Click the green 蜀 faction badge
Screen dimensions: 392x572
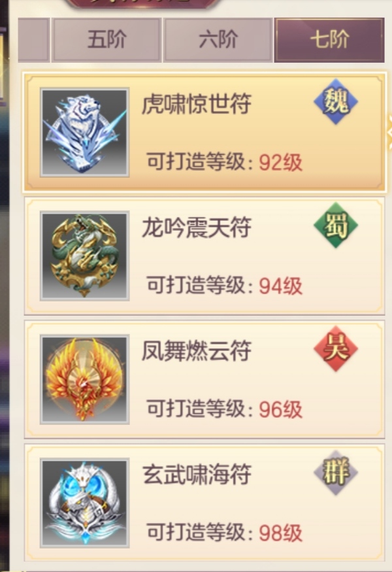(x=335, y=225)
